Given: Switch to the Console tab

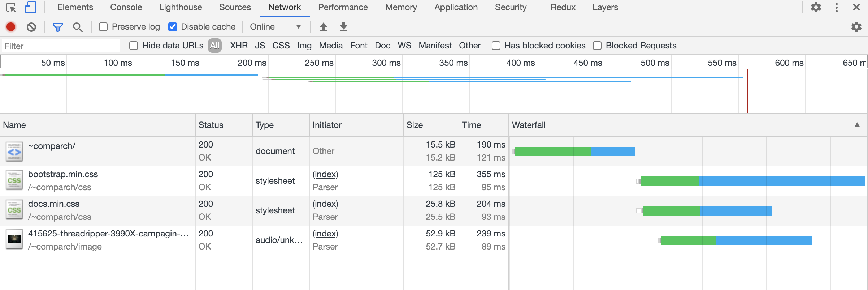Looking at the screenshot, I should [126, 7].
